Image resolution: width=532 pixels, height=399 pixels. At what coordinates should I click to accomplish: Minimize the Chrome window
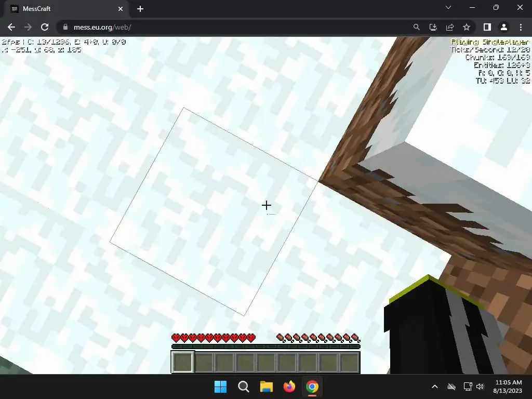tap(472, 7)
